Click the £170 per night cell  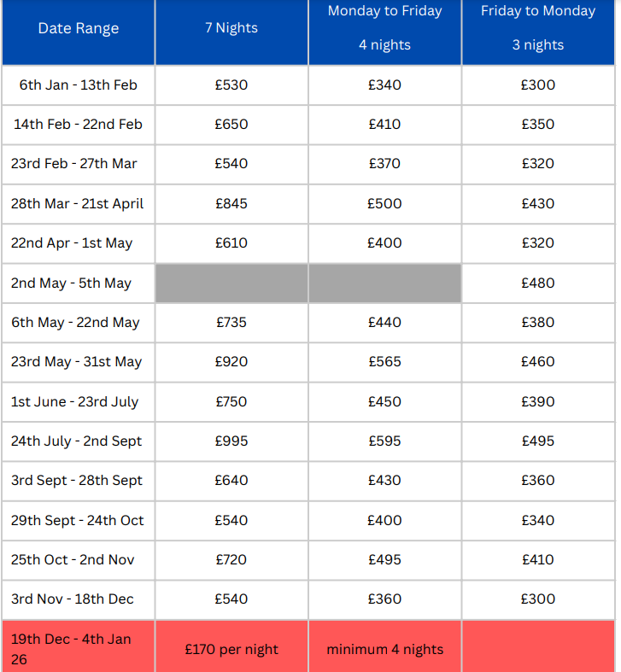(231, 649)
